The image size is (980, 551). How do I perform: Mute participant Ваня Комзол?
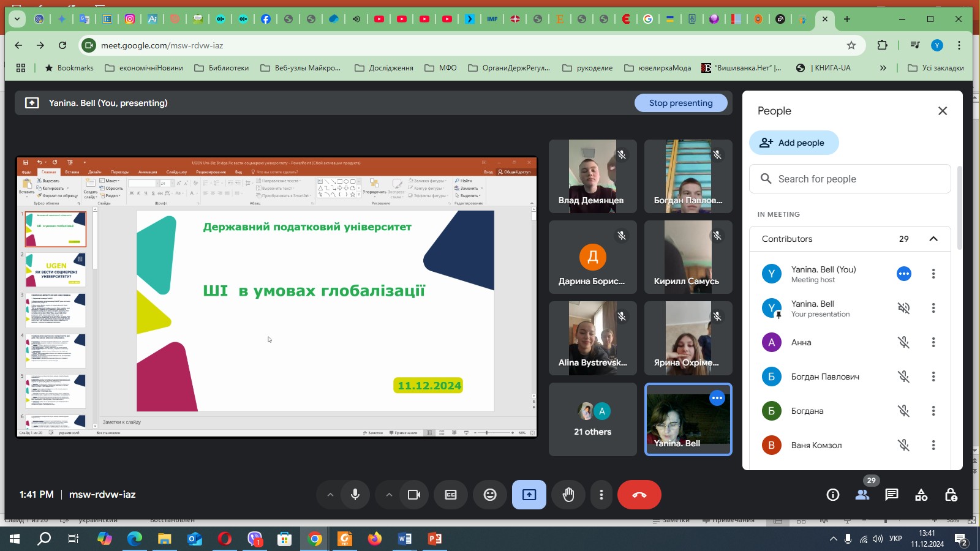904,445
